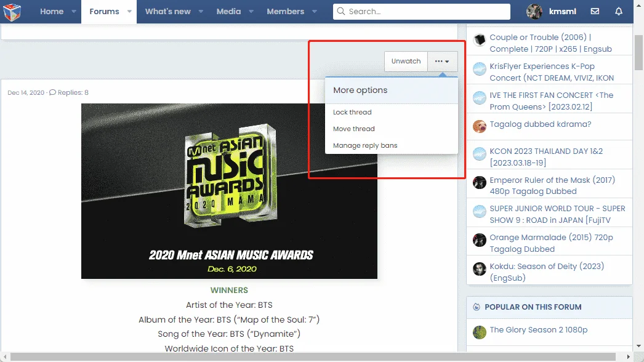644x362 pixels.
Task: Open the What's new navigation tab
Action: click(167, 12)
